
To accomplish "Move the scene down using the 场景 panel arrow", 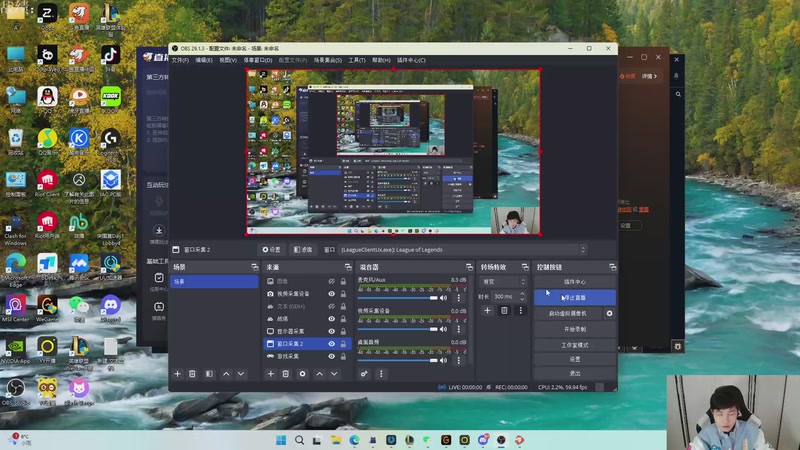I will click(x=241, y=374).
